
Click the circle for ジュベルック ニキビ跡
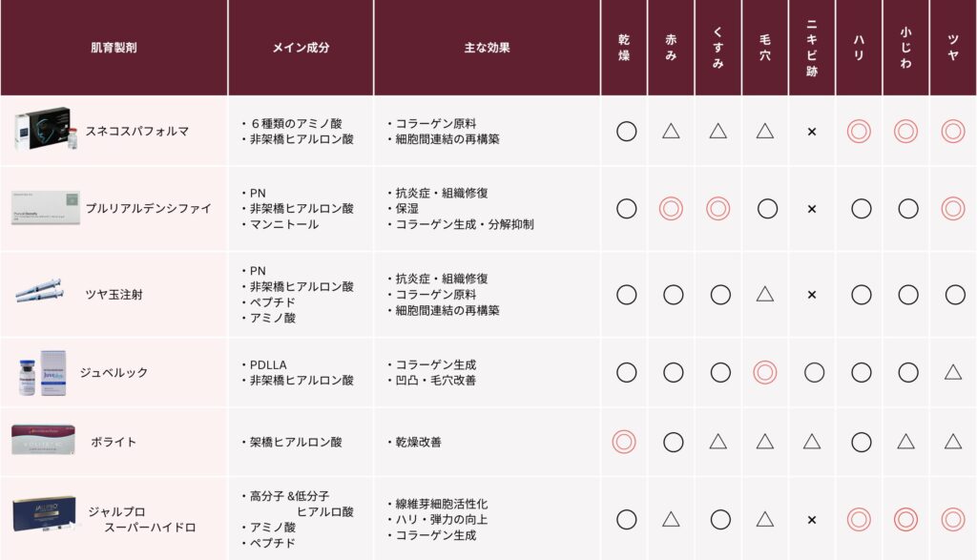coord(814,372)
